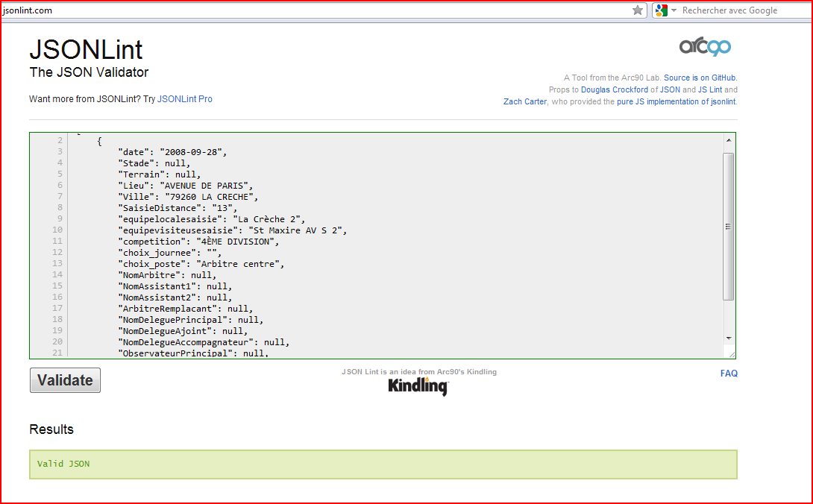Screen dimensions: 813x504
Task: Follow the Douglas Crockford link
Action: 615,89
